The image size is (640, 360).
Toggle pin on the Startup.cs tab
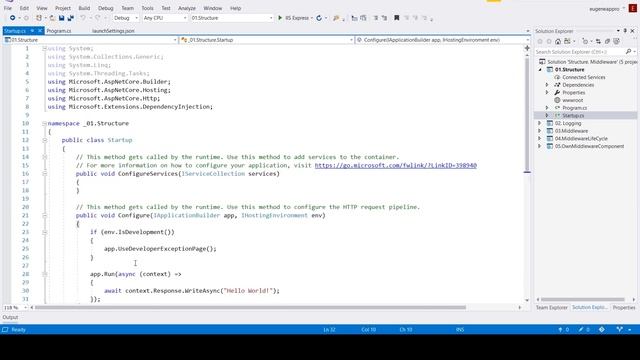tap(32, 31)
